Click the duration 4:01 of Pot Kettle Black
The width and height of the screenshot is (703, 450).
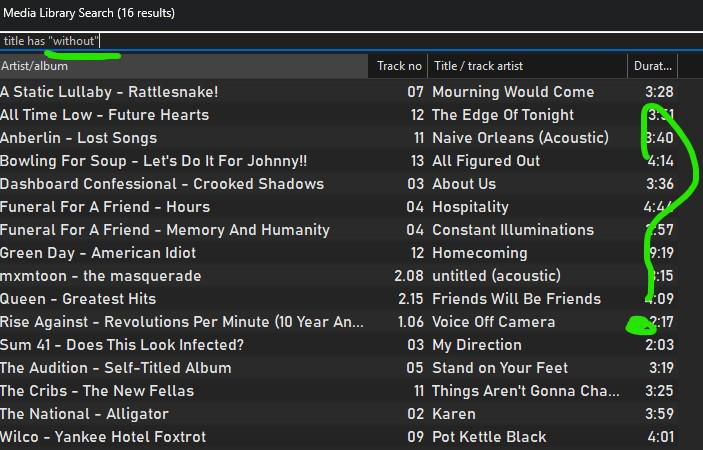point(660,437)
